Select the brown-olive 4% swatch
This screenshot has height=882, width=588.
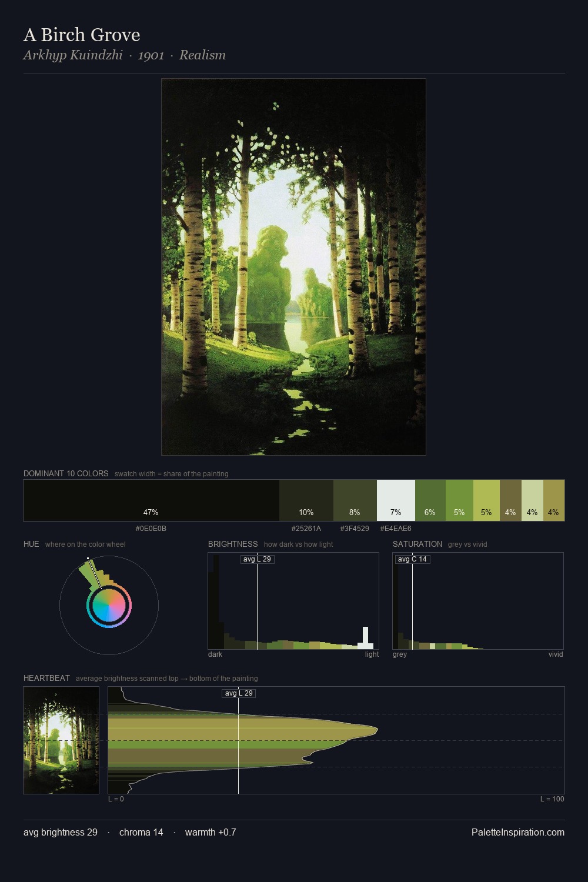coord(510,500)
